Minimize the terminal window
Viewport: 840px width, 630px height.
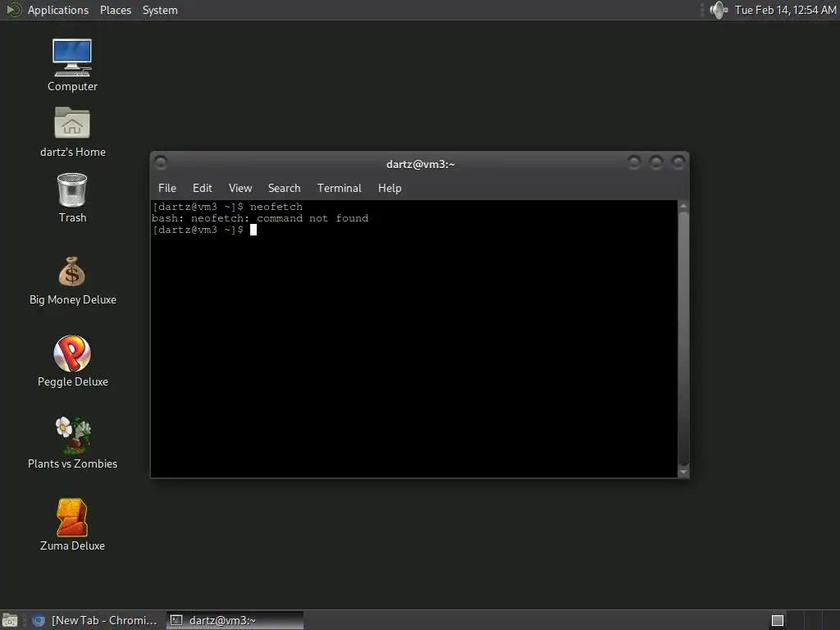[634, 162]
